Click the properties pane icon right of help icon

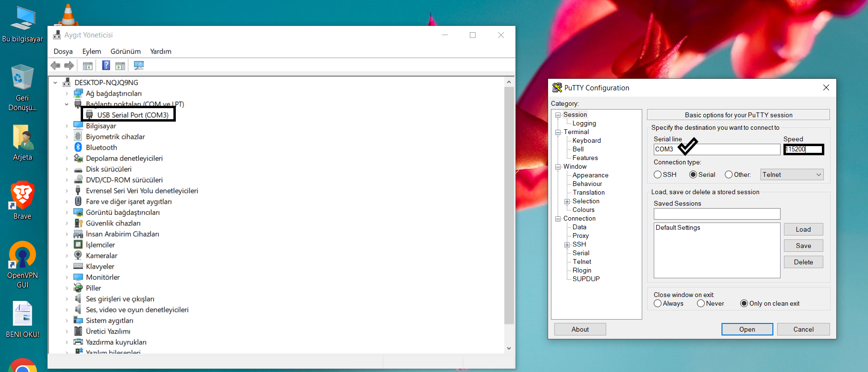pyautogui.click(x=121, y=65)
